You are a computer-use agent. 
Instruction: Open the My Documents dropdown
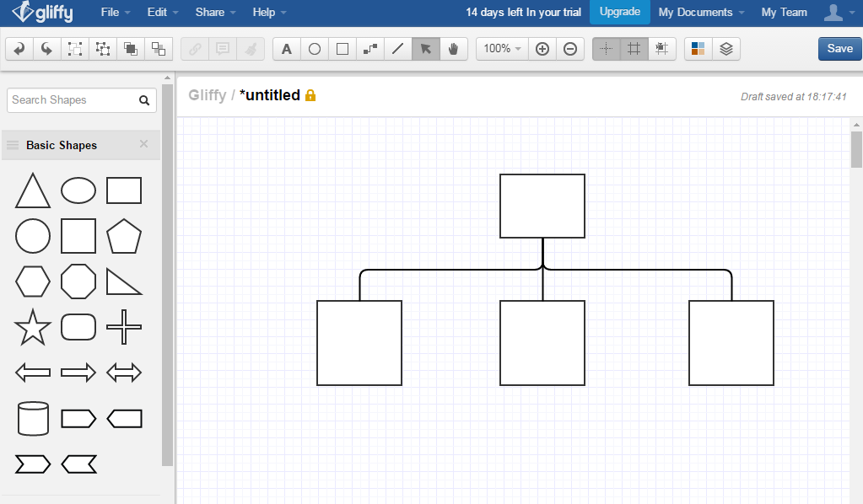coord(701,12)
